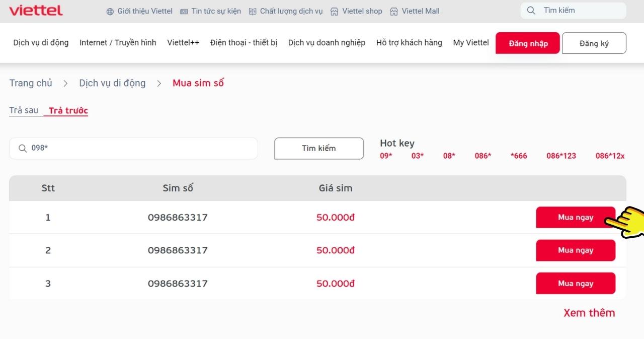Open Dịch vụ di động menu
The width and height of the screenshot is (644, 339).
click(41, 43)
